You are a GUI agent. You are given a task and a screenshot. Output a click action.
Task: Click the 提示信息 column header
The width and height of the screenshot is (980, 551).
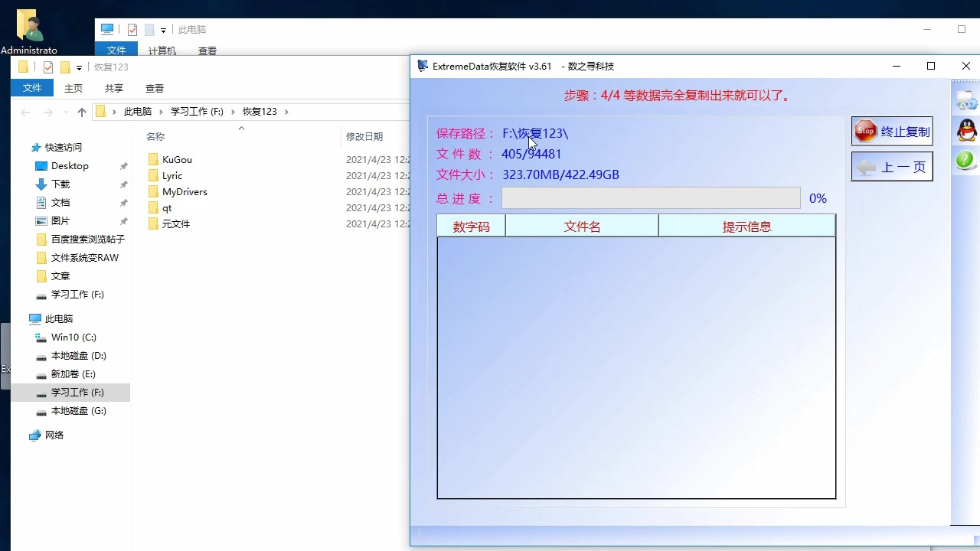click(746, 227)
